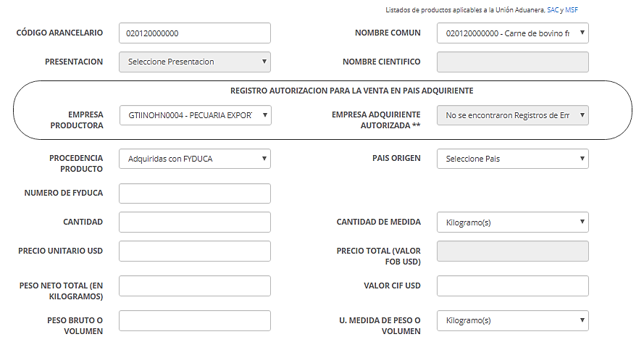Focus the Peso Bruto o Volumen field
The image size is (644, 350).
pyautogui.click(x=195, y=321)
